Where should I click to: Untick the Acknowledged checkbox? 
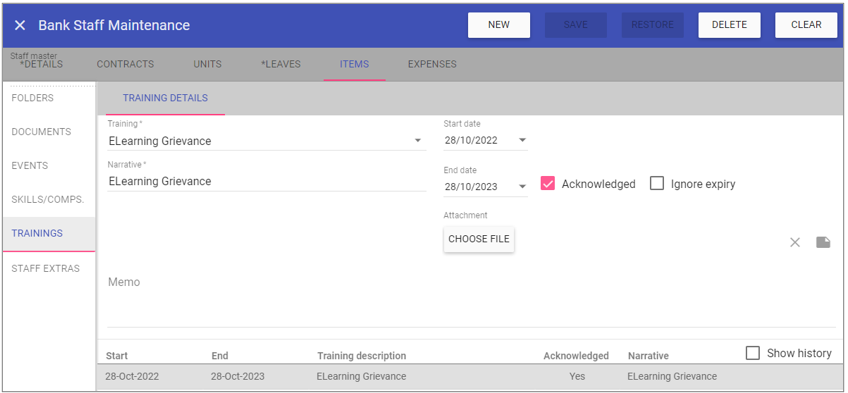coord(548,184)
